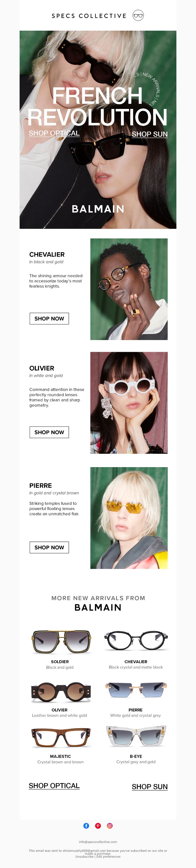Open the Instagram social icon
The height and width of the screenshot is (868, 196).
(110, 826)
